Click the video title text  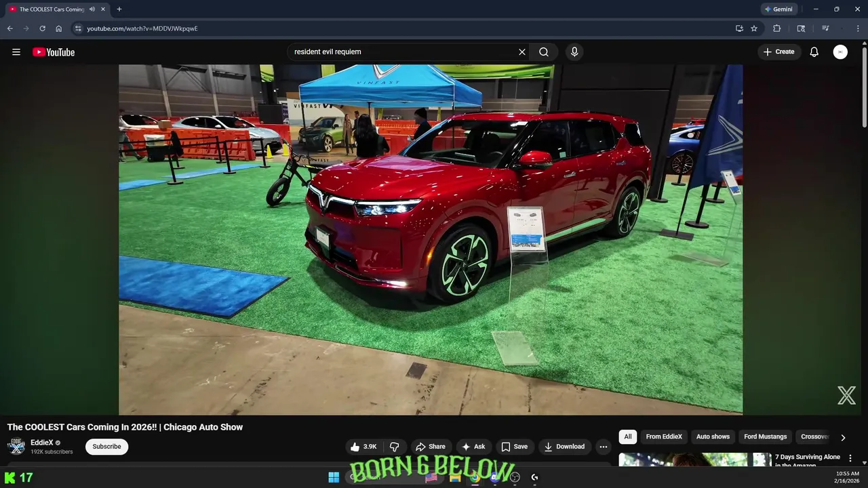pos(125,427)
